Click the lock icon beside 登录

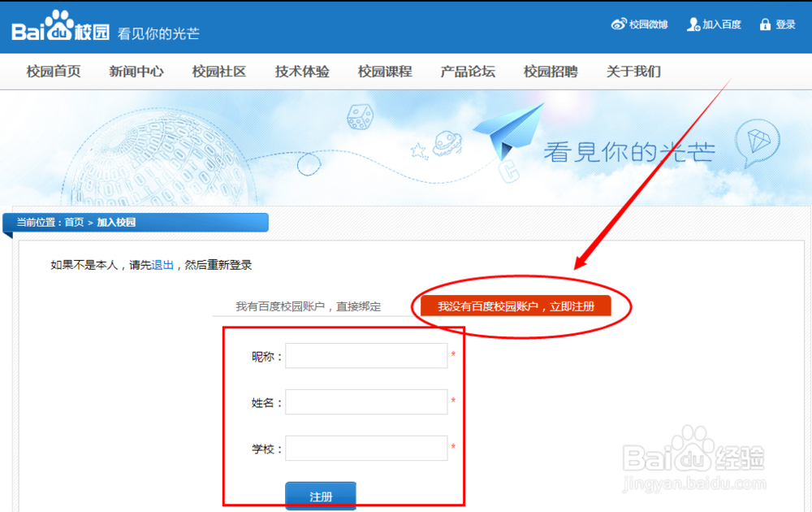click(765, 24)
